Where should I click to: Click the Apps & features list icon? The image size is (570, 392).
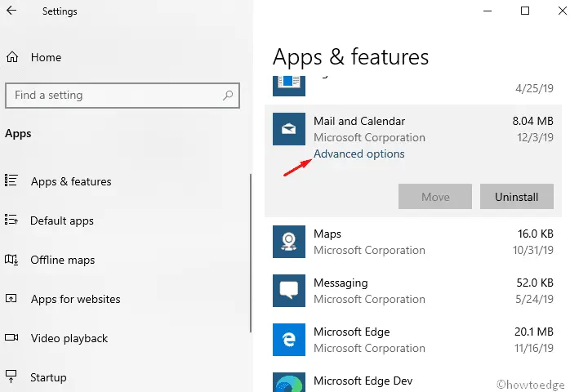(x=11, y=180)
